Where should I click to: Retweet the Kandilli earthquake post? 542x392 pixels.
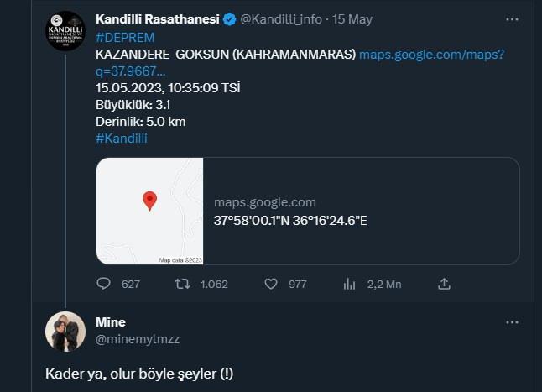[x=182, y=284]
